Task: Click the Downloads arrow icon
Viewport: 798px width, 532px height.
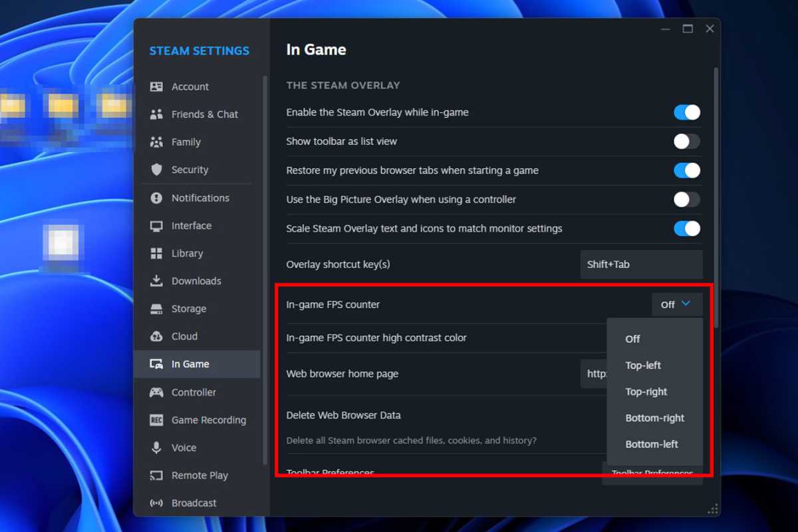Action: (x=156, y=281)
